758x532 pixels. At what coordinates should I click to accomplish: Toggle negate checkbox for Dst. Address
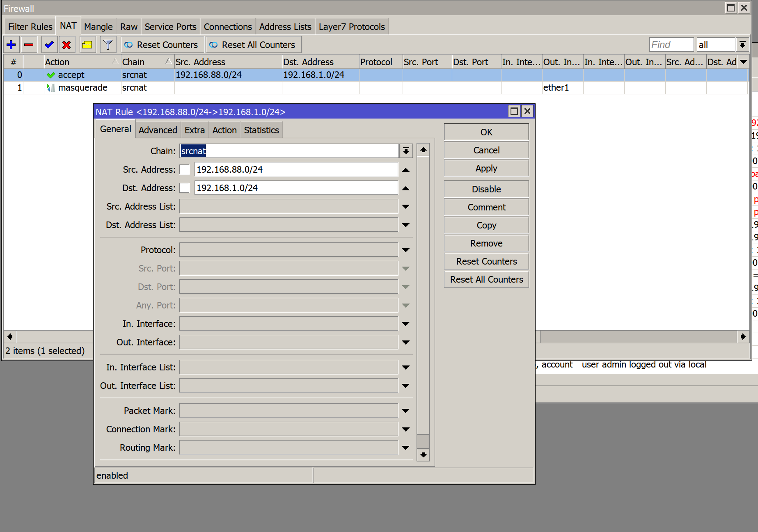tap(184, 187)
